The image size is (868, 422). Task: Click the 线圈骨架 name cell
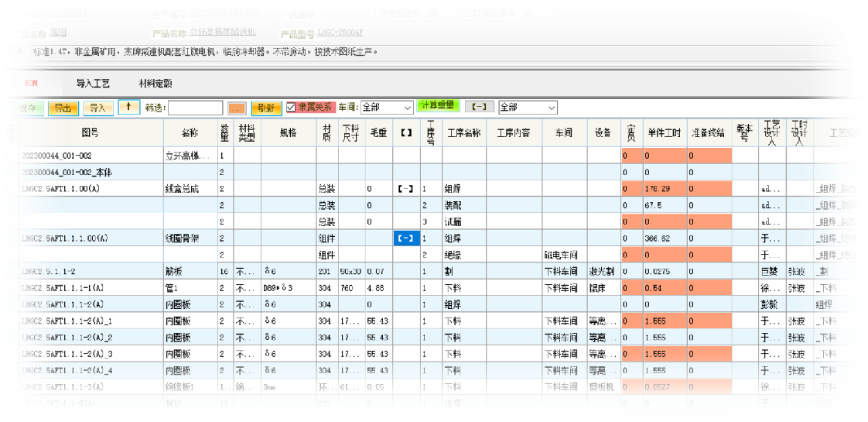pyautogui.click(x=190, y=238)
